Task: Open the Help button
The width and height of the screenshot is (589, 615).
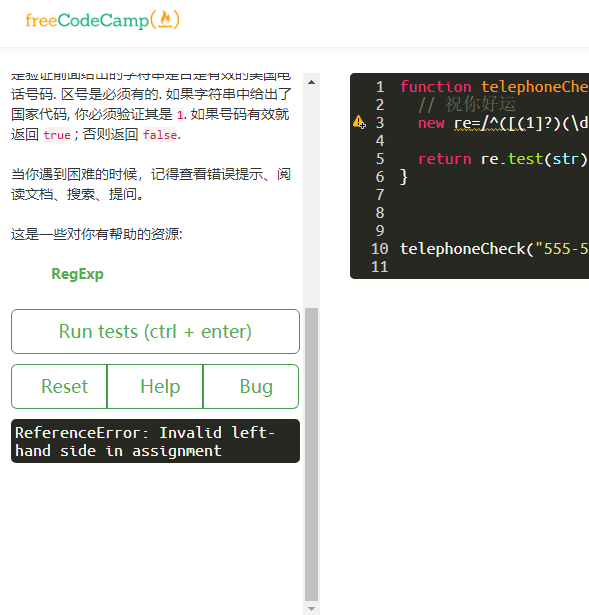Action: click(x=155, y=386)
